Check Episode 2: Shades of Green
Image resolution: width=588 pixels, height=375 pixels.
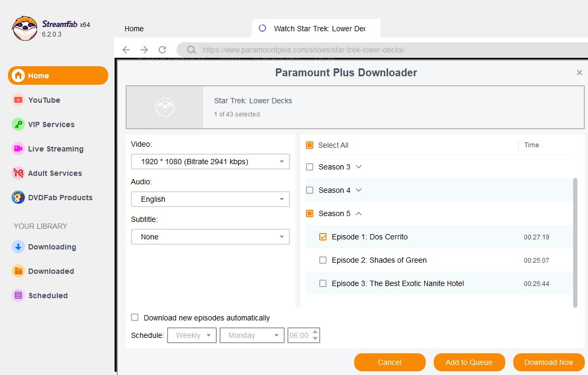pos(323,260)
